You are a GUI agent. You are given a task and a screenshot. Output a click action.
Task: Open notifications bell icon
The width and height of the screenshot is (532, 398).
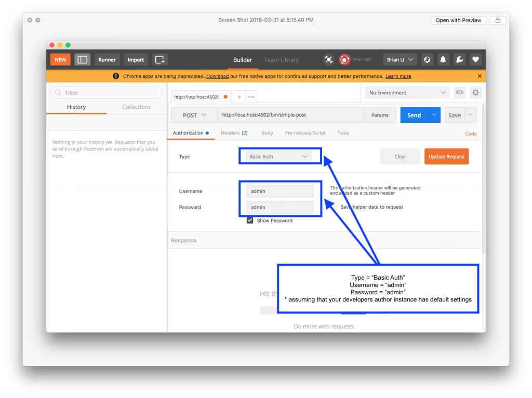(443, 60)
